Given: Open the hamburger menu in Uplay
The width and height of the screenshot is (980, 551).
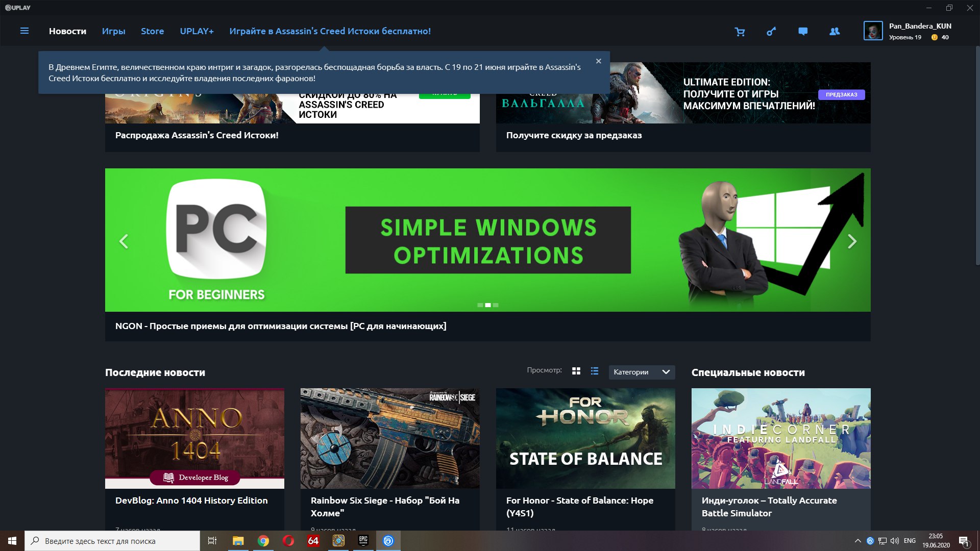Looking at the screenshot, I should point(24,31).
